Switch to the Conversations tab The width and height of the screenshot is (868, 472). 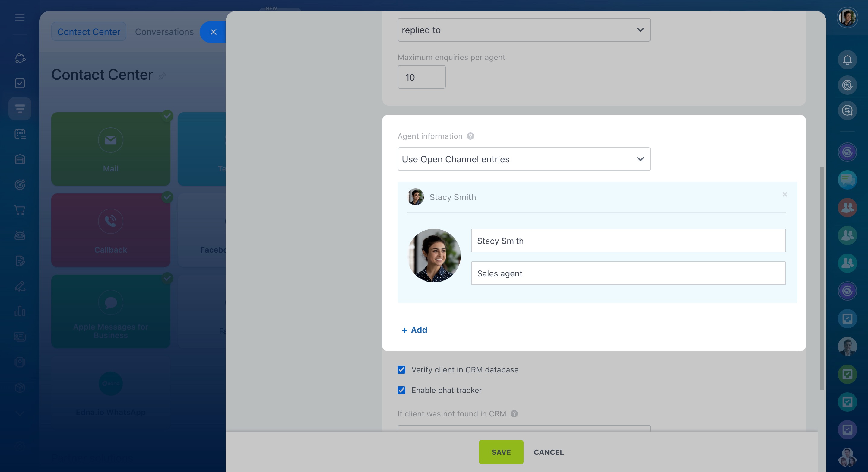tap(164, 32)
